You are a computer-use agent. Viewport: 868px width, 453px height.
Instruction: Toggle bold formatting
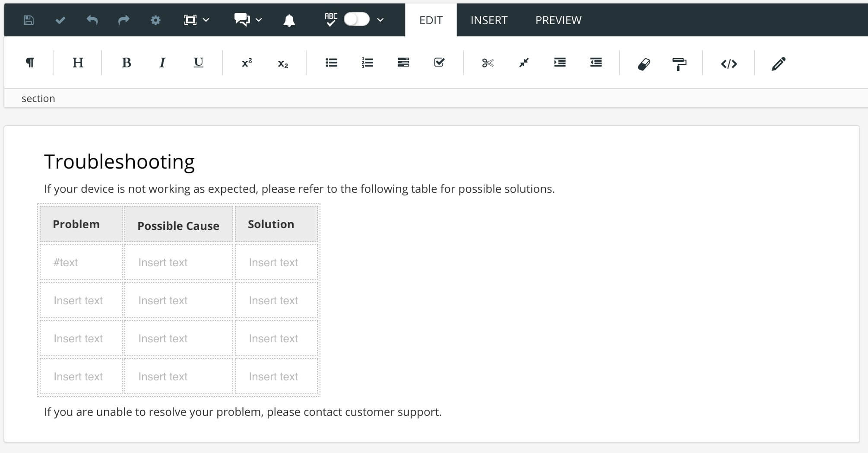(x=126, y=63)
